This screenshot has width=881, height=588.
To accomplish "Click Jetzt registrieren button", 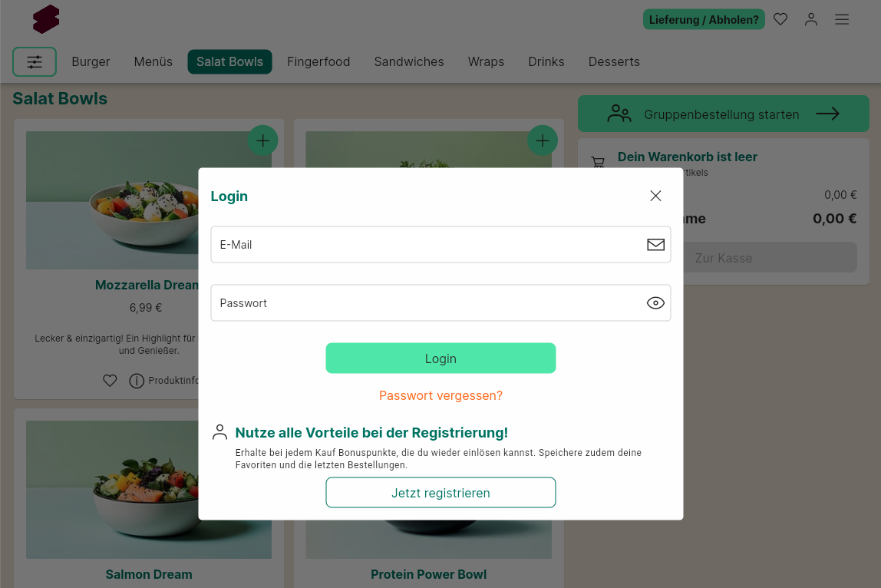I will point(440,493).
